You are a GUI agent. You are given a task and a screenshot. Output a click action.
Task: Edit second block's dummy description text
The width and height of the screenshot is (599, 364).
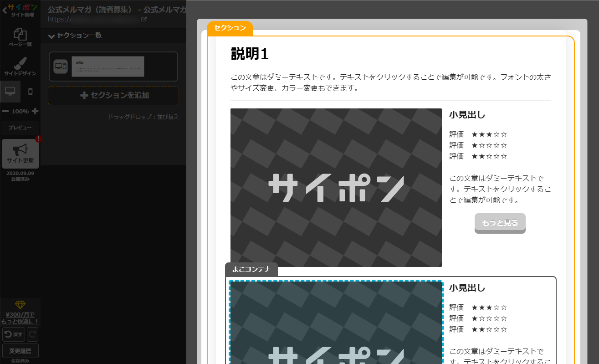[500, 356]
